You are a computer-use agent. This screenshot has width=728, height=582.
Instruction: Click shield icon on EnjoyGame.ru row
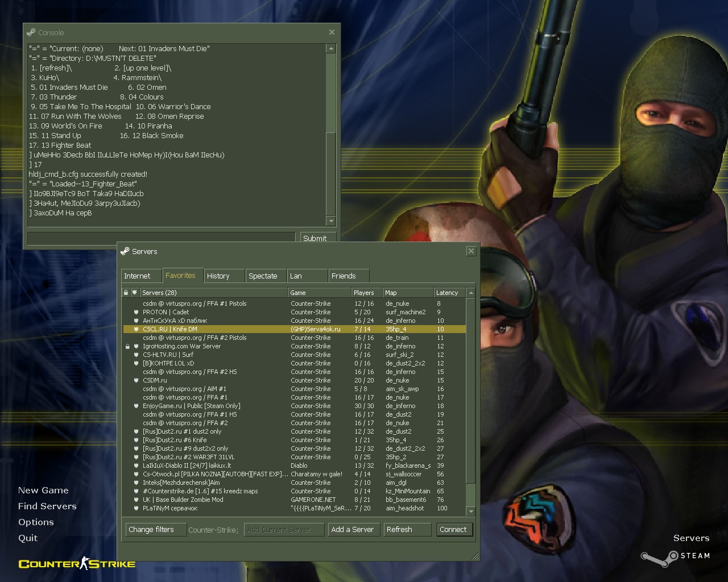click(136, 406)
